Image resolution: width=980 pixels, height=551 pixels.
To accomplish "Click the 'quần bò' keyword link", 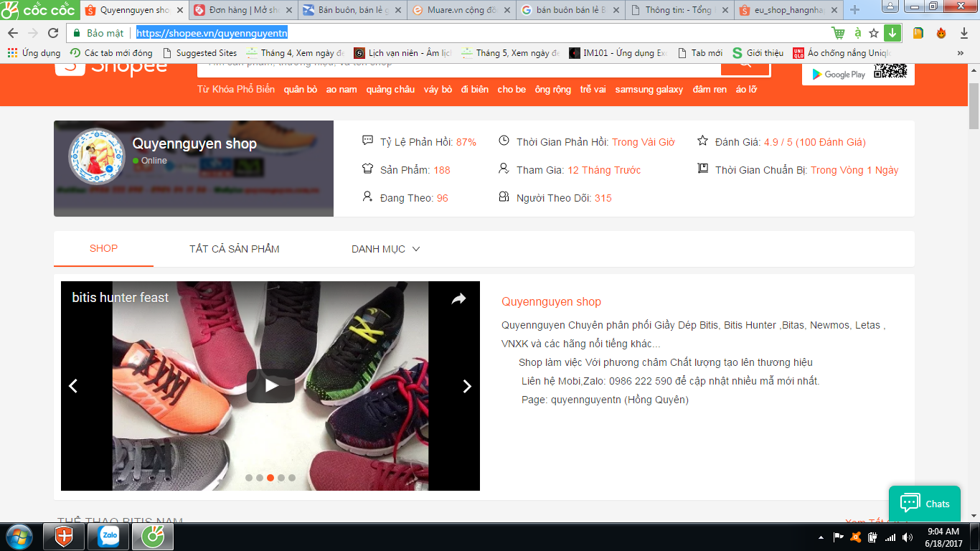I will click(x=300, y=90).
